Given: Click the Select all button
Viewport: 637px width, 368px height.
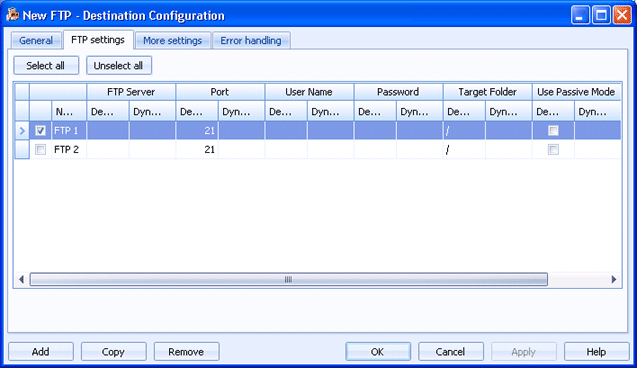Looking at the screenshot, I should (46, 65).
